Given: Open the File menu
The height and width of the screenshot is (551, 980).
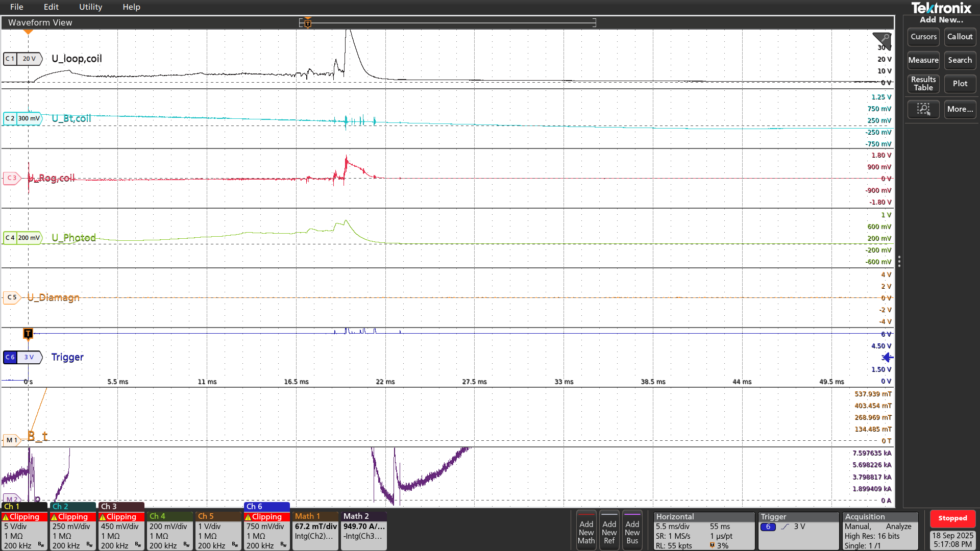Looking at the screenshot, I should [x=17, y=7].
